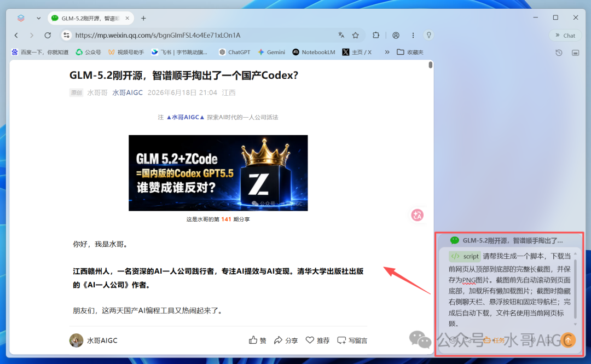Click the article title GLM-5.2刚开源
Screen dimensions: 591x364
pos(183,76)
